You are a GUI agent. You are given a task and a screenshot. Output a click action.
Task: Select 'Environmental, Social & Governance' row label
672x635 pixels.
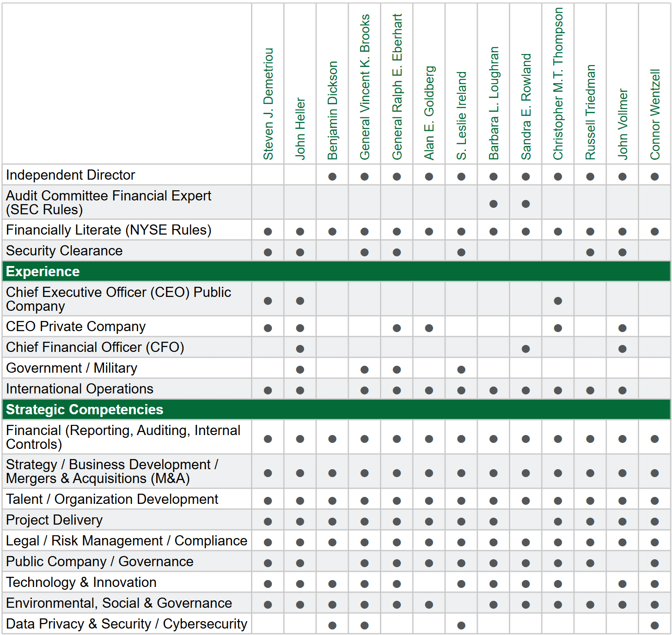point(119,603)
